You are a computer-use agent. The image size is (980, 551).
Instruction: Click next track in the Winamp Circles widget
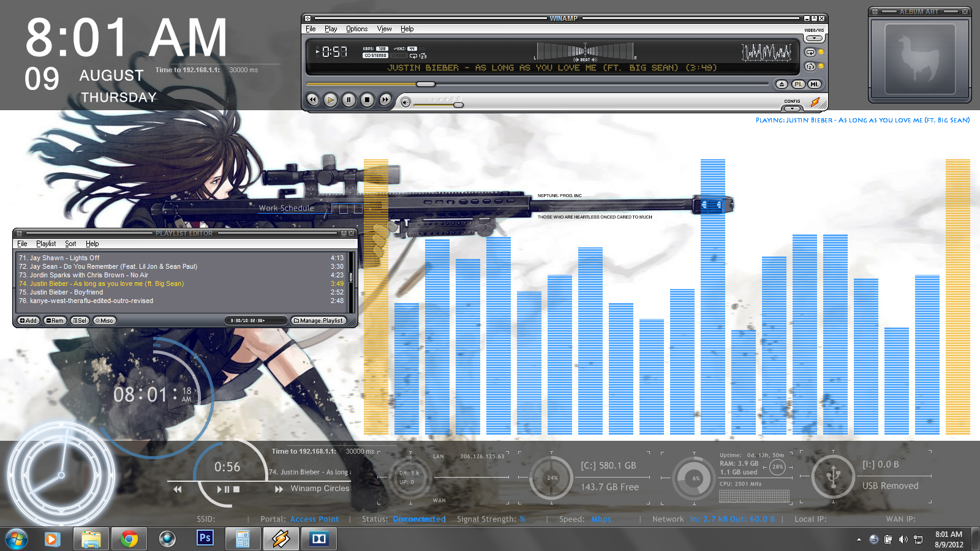point(279,489)
